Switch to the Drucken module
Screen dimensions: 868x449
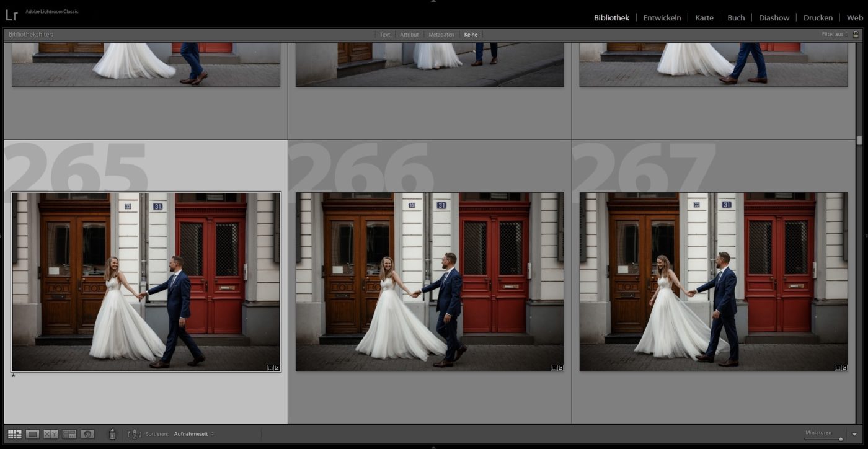click(x=818, y=18)
